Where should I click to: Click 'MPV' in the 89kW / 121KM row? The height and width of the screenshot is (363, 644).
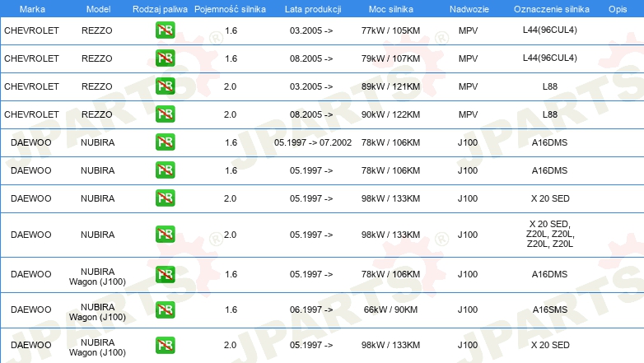pyautogui.click(x=469, y=86)
